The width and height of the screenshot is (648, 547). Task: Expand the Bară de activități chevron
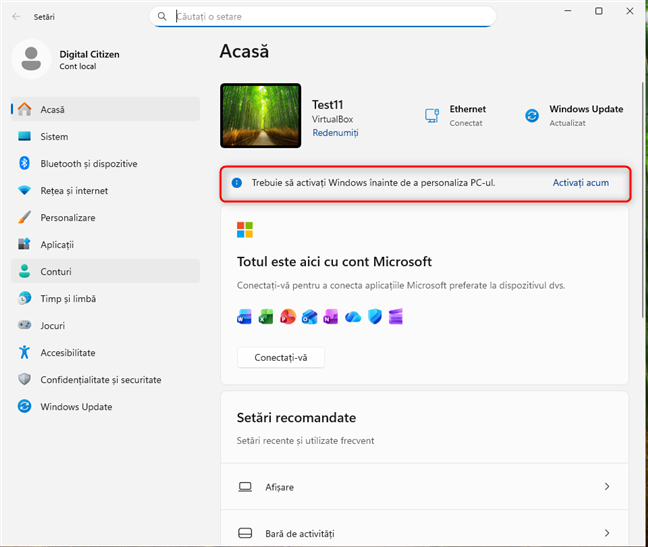(607, 533)
